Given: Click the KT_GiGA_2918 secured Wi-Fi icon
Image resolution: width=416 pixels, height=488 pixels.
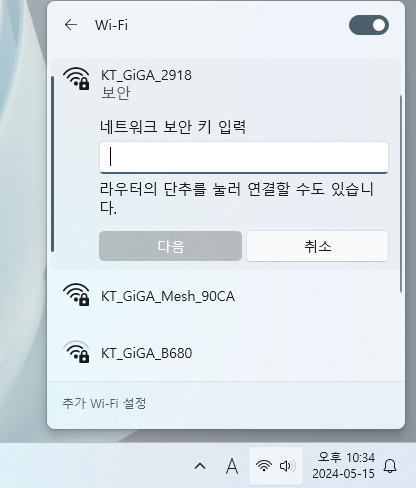Looking at the screenshot, I should pyautogui.click(x=76, y=78).
